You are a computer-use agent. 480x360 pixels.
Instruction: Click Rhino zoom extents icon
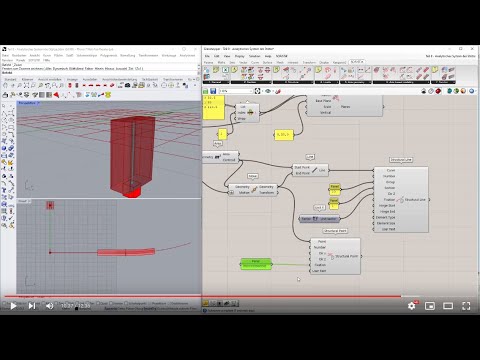[26, 86]
